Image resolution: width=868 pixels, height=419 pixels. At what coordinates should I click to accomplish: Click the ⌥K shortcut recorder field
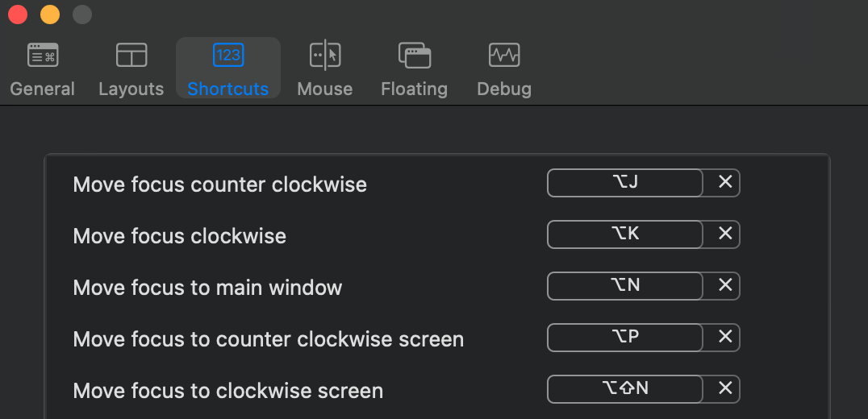click(x=625, y=234)
